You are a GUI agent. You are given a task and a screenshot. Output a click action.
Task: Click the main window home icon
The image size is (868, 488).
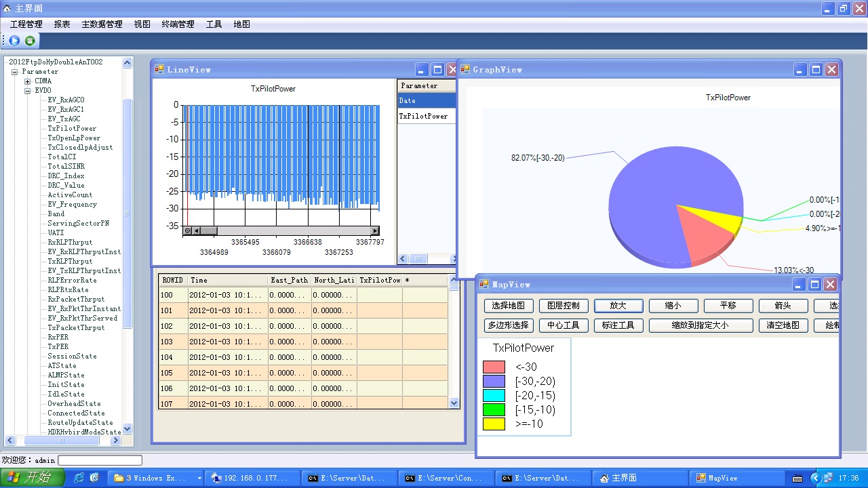pyautogui.click(x=7, y=8)
